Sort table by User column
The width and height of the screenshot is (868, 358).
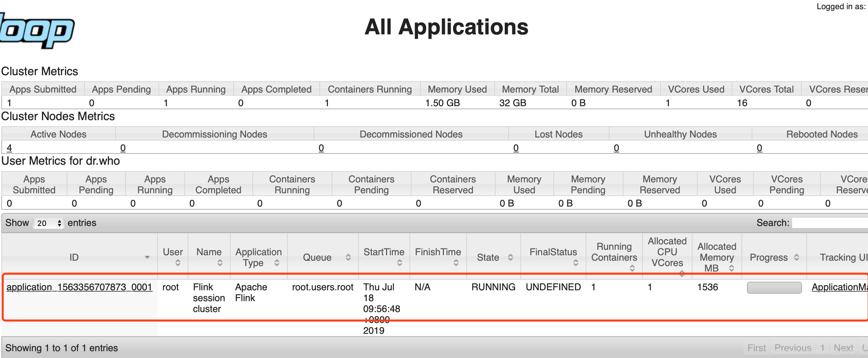pos(173,257)
